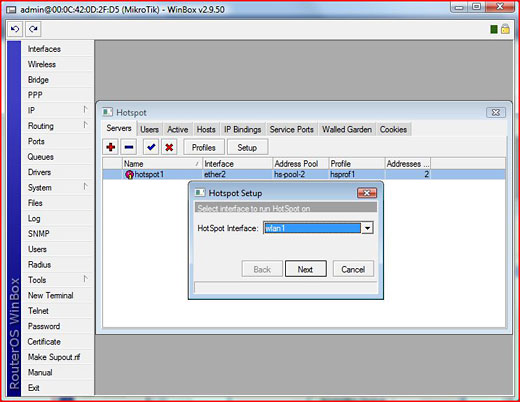The width and height of the screenshot is (520, 402).
Task: Open Wireless in the sidebar
Action: pos(42,64)
